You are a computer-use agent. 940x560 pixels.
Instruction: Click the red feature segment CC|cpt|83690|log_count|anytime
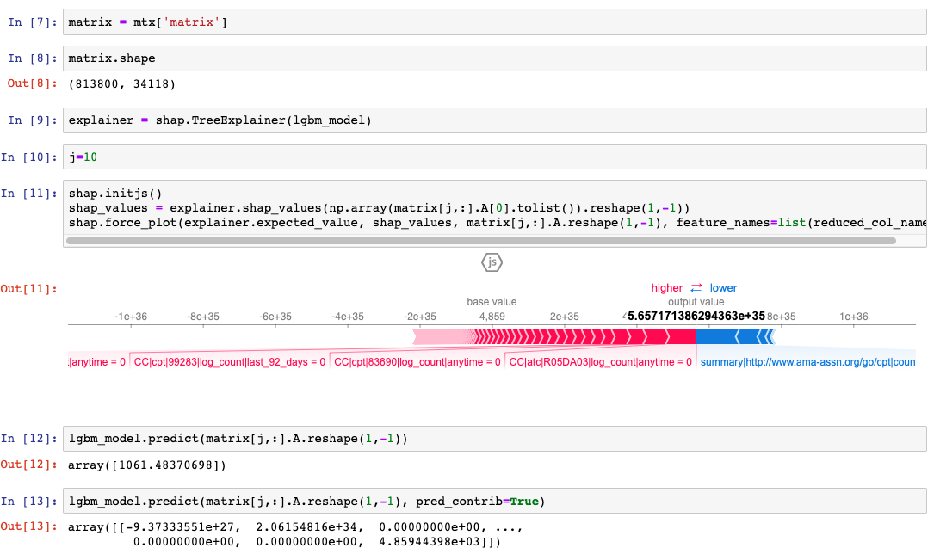[x=417, y=361]
